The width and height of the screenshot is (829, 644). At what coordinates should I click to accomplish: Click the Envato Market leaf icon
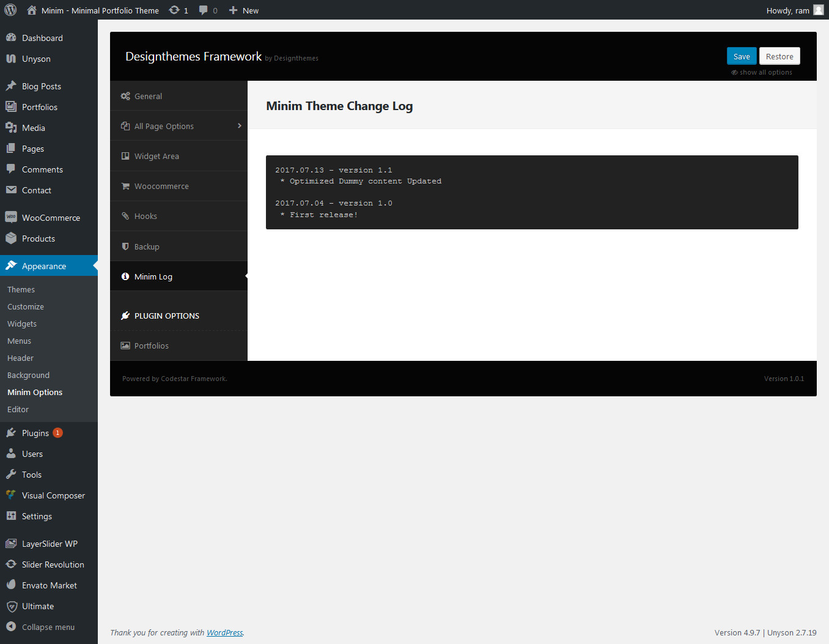[11, 585]
